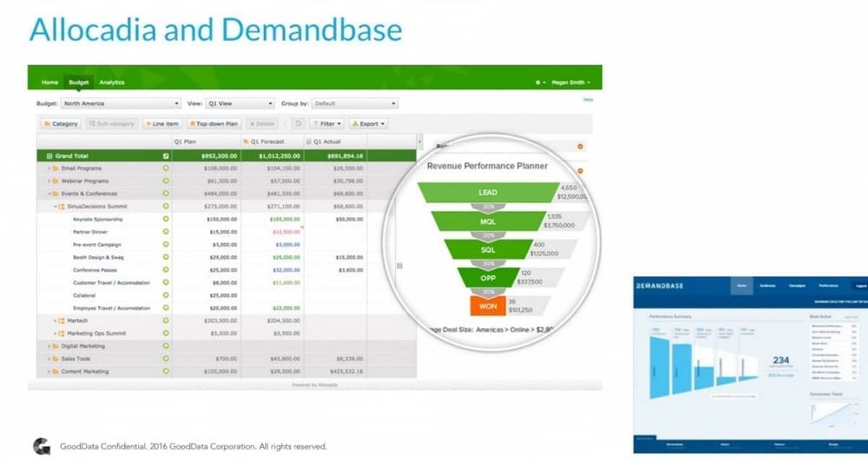
Task: Open the Budget North America dropdown
Action: (121, 103)
